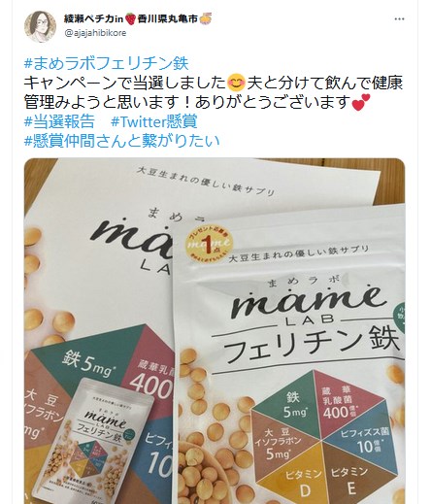
Task: Open hashtag #当選報告
Action: [x=59, y=121]
